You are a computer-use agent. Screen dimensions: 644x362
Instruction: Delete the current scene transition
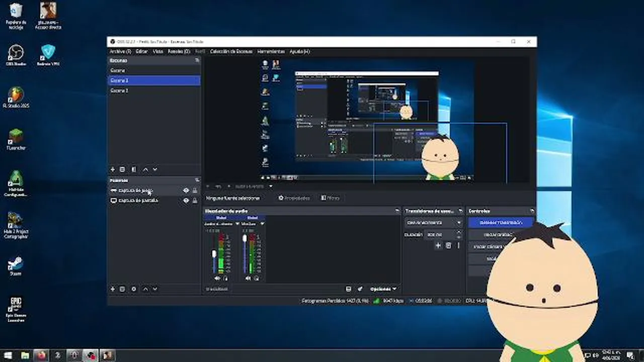[448, 245]
